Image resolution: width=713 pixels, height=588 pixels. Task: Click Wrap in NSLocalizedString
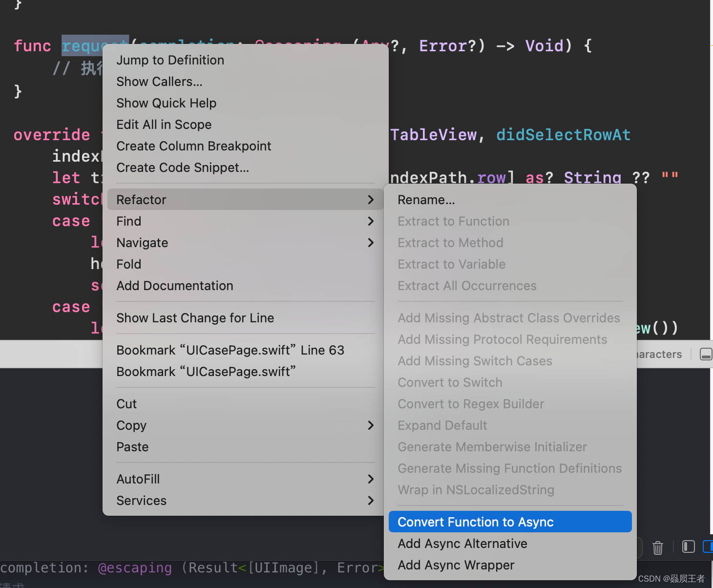coord(510,490)
